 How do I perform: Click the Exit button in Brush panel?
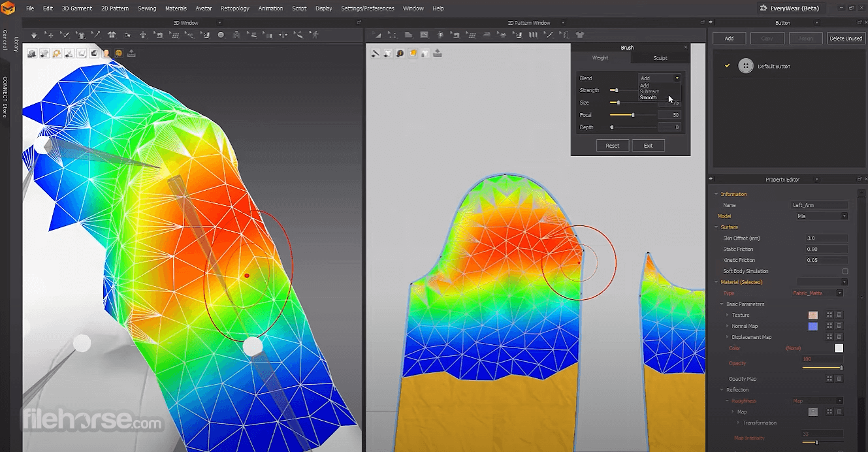tap(648, 146)
